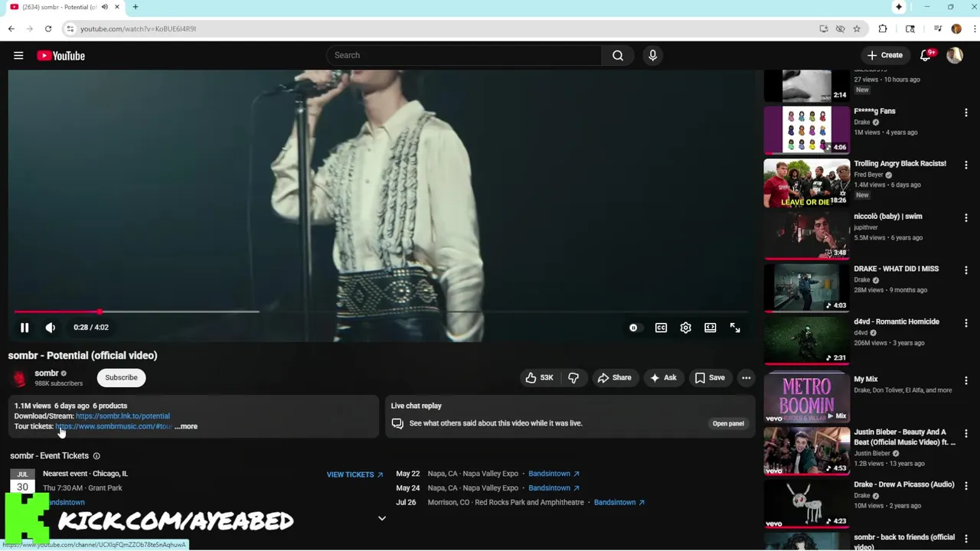Toggle closed captions CC button
Image resolution: width=980 pixels, height=551 pixels.
point(661,328)
